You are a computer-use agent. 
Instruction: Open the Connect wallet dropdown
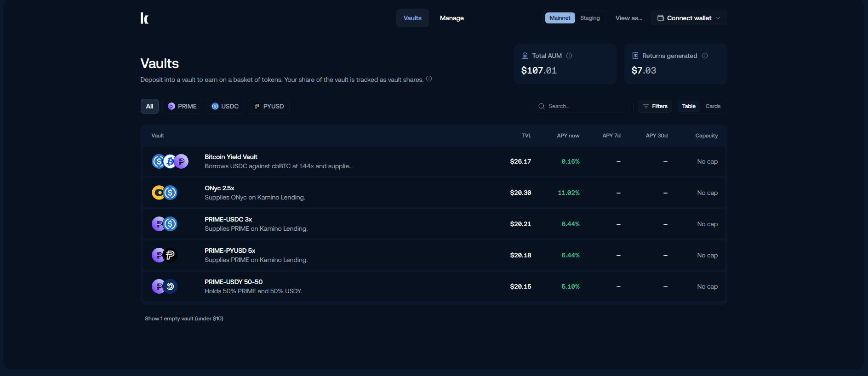[x=689, y=18]
